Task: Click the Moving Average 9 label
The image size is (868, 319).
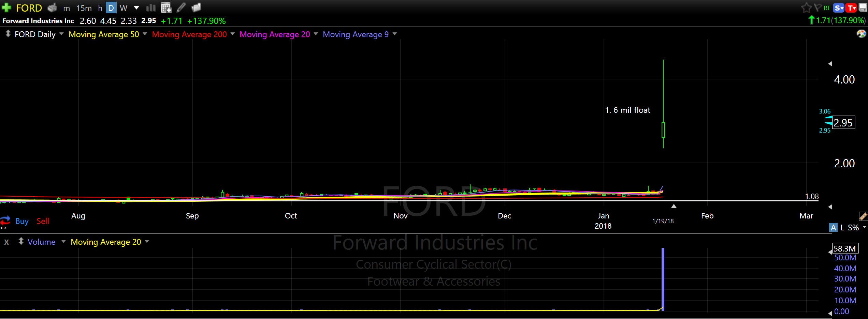Action: 356,34
